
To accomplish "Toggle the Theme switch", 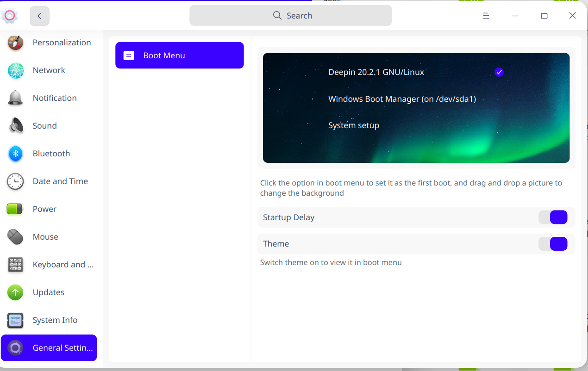I will [x=553, y=244].
